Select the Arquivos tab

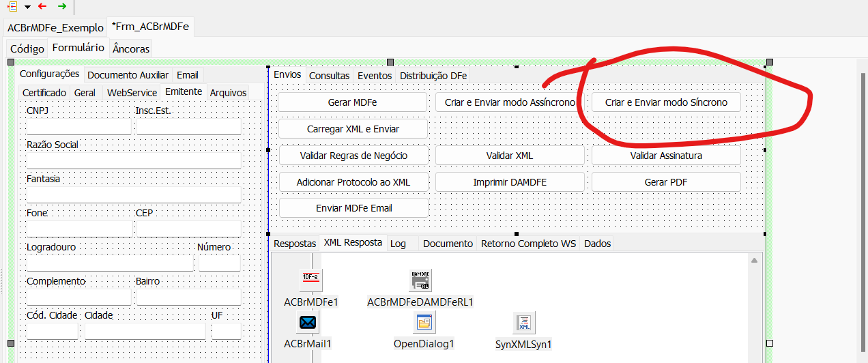[228, 92]
